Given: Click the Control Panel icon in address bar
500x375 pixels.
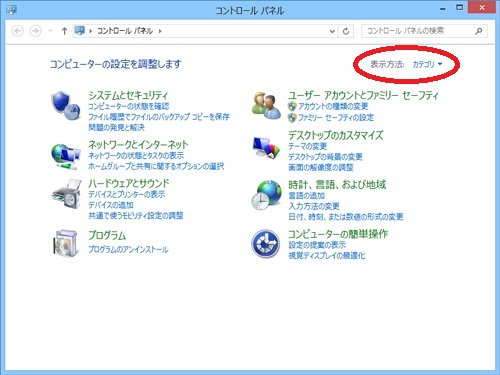Looking at the screenshot, I should coord(80,31).
